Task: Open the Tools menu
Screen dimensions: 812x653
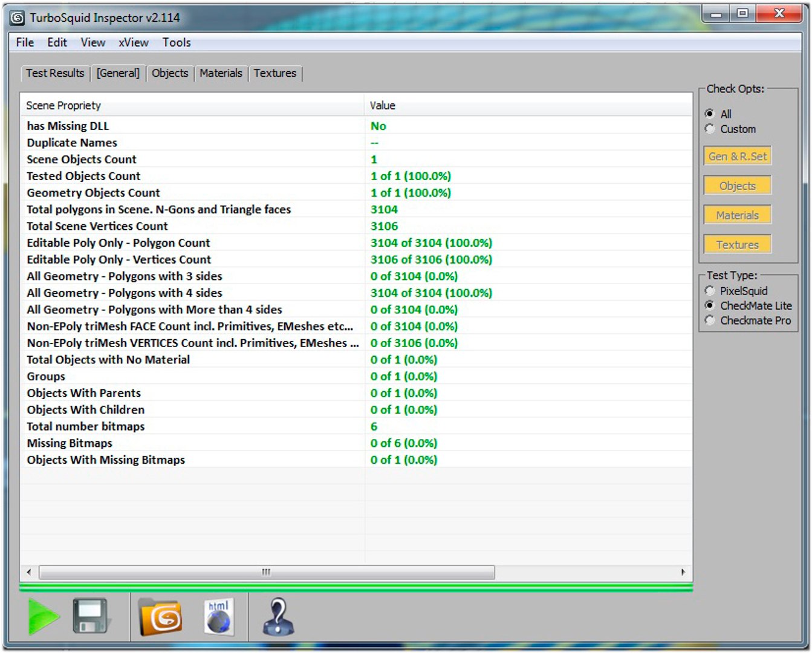Action: [177, 42]
